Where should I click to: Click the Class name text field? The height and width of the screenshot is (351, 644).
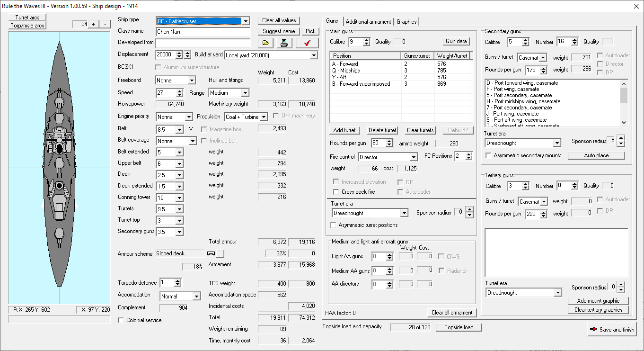[203, 32]
